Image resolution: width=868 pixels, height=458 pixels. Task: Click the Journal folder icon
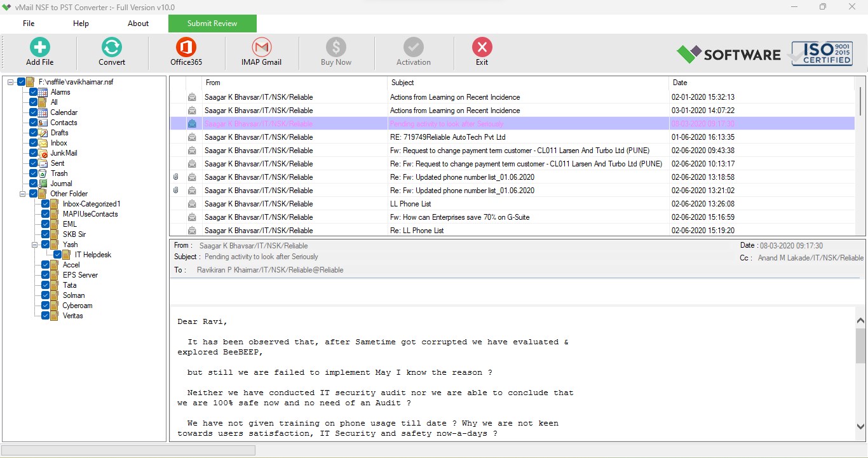(43, 184)
